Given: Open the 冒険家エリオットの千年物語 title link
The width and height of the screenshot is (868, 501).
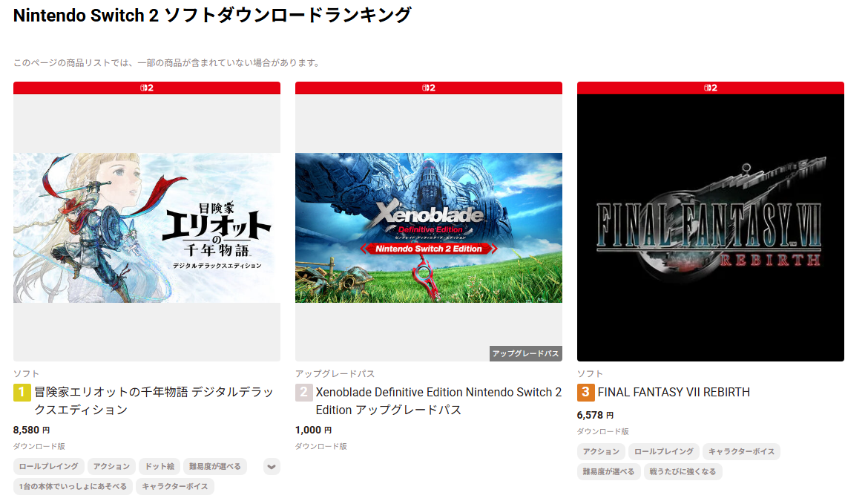Looking at the screenshot, I should 154,401.
